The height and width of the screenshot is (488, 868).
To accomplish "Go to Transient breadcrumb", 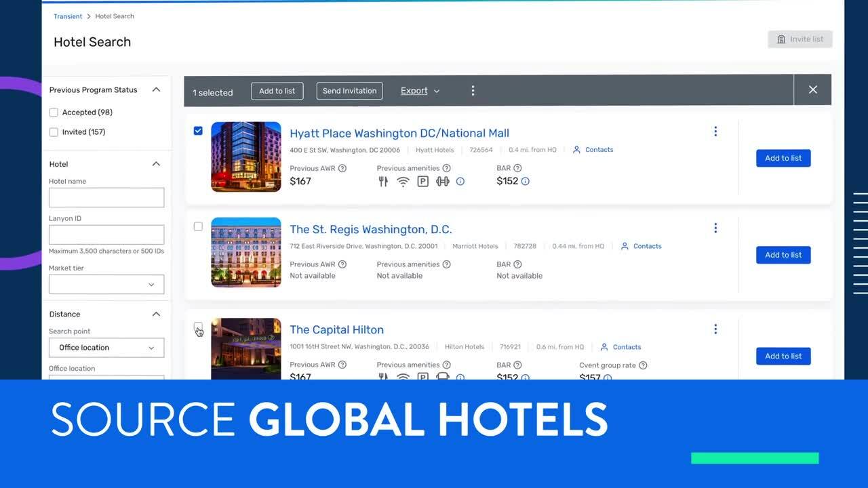I will point(68,16).
